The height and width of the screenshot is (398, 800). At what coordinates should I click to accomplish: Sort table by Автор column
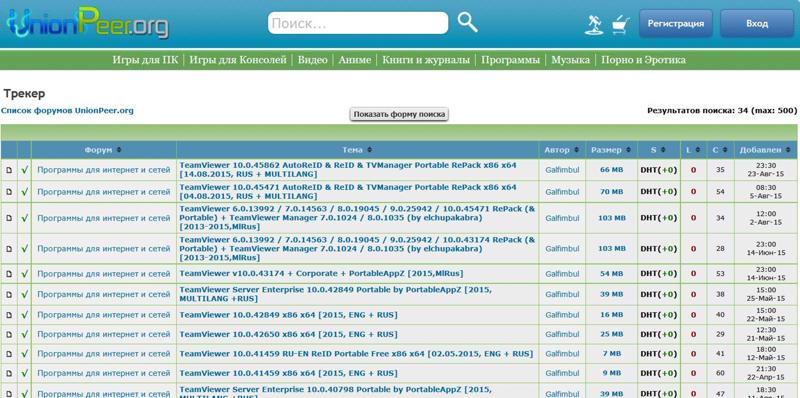pos(561,150)
